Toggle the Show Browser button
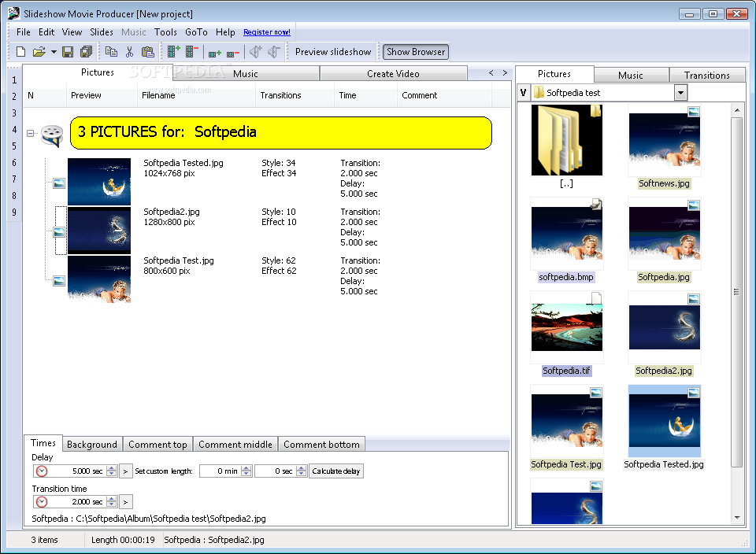 click(x=416, y=52)
